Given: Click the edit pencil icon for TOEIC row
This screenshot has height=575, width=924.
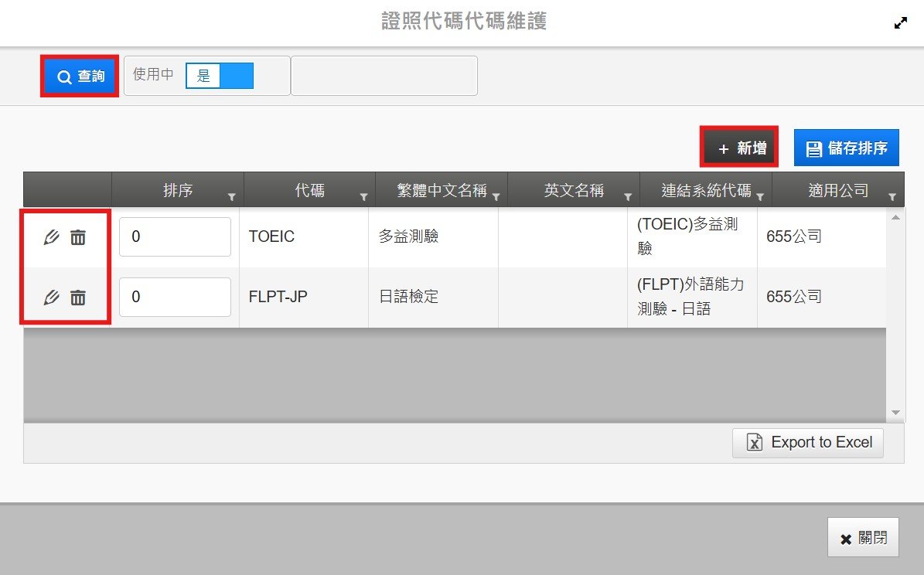Looking at the screenshot, I should (x=52, y=237).
